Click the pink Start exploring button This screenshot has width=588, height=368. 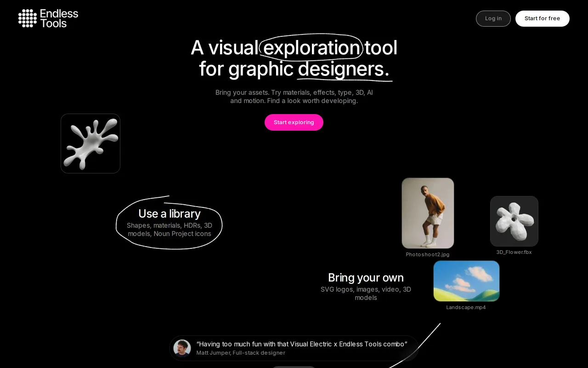tap(294, 122)
